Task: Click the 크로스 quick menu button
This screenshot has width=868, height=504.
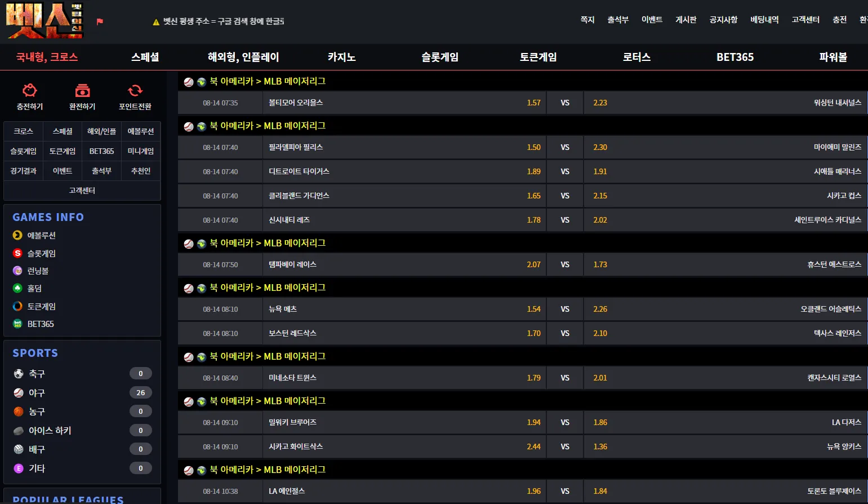Action: pyautogui.click(x=24, y=131)
